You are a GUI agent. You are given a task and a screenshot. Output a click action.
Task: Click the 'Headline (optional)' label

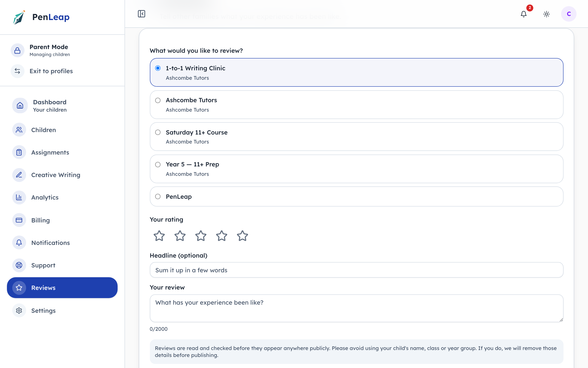tap(179, 256)
